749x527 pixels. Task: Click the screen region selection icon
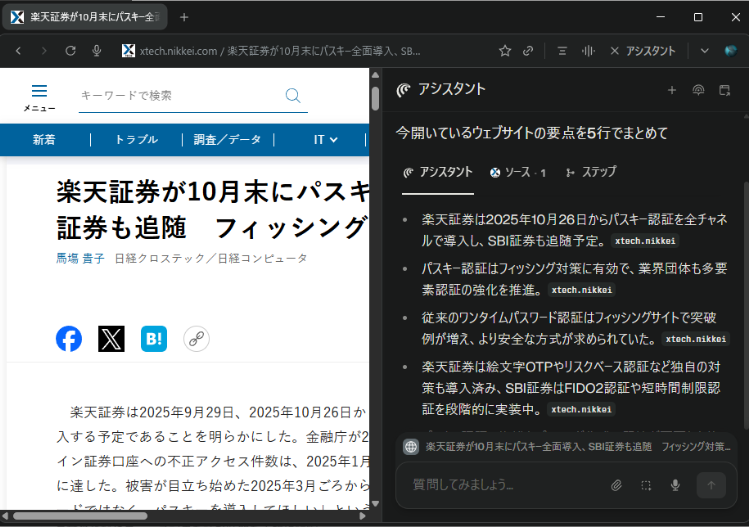coord(646,485)
